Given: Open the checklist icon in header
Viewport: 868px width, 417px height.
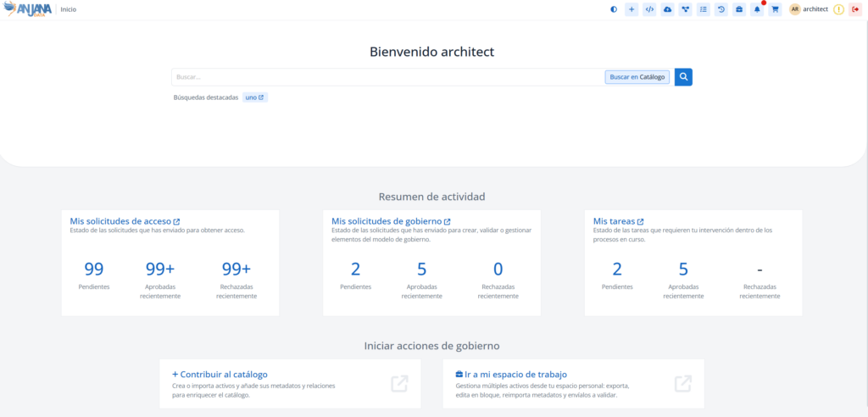Looking at the screenshot, I should (703, 9).
